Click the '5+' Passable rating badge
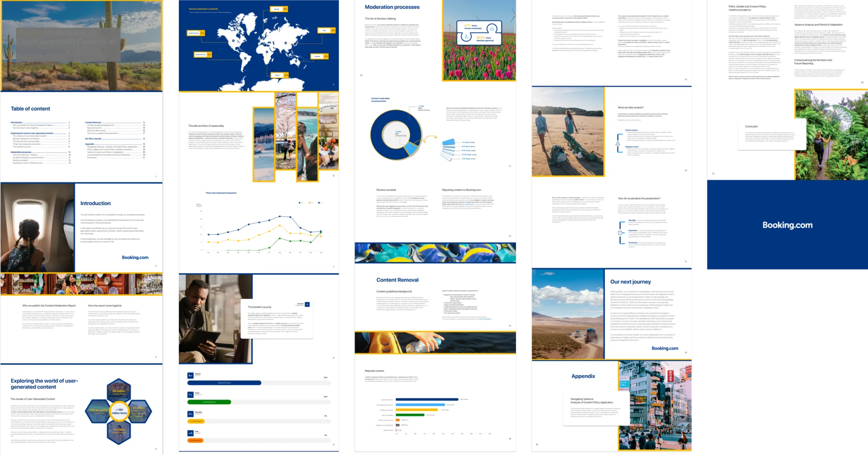Viewport: 868px width, 455px height. 190,414
